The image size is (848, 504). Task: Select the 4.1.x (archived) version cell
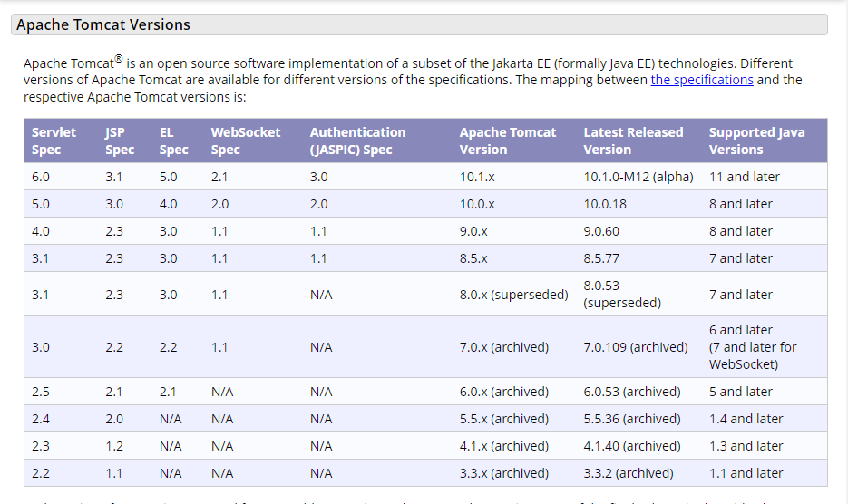503,446
